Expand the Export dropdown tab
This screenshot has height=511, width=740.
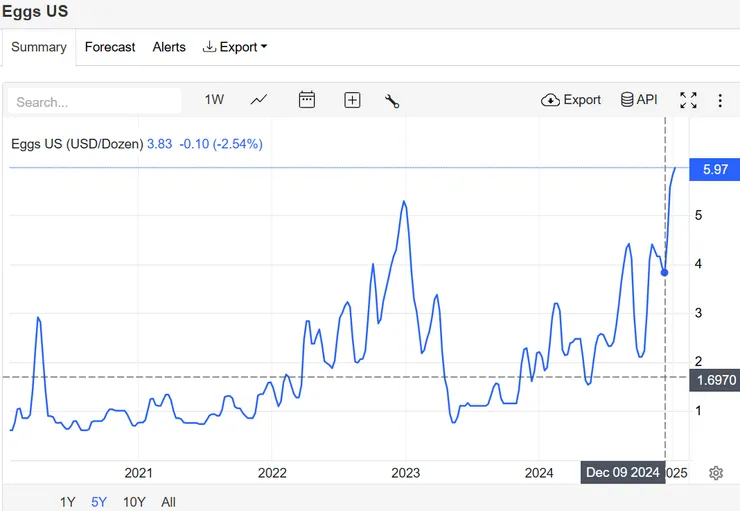pos(235,47)
